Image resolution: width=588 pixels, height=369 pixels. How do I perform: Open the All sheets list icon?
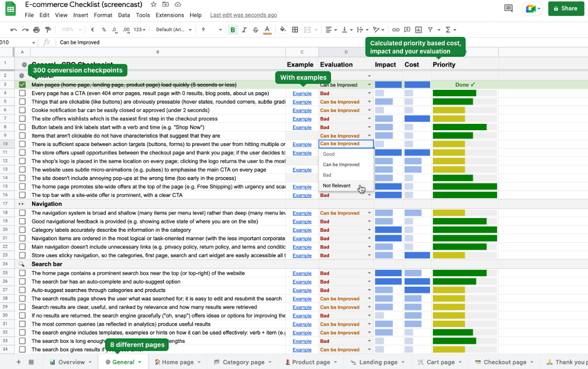click(x=31, y=362)
